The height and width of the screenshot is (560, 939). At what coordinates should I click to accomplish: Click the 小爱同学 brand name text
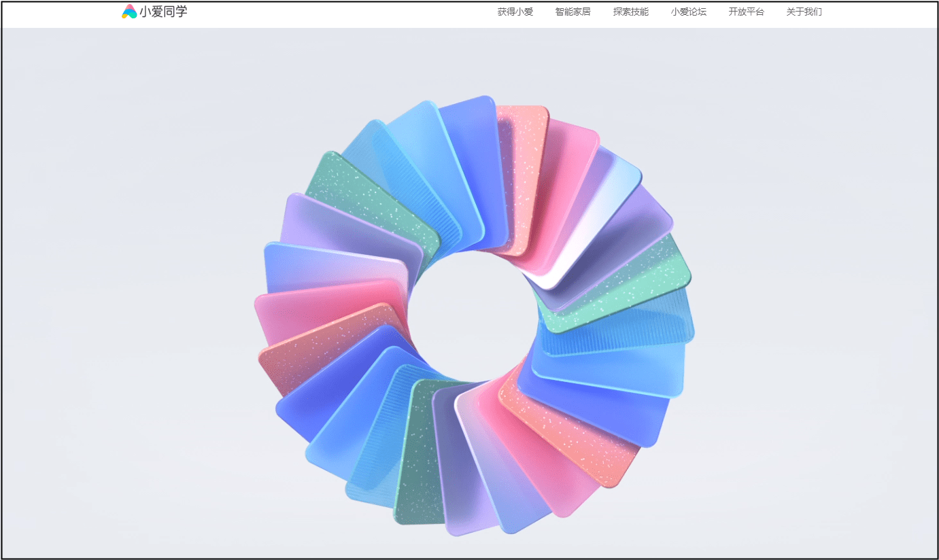[163, 12]
